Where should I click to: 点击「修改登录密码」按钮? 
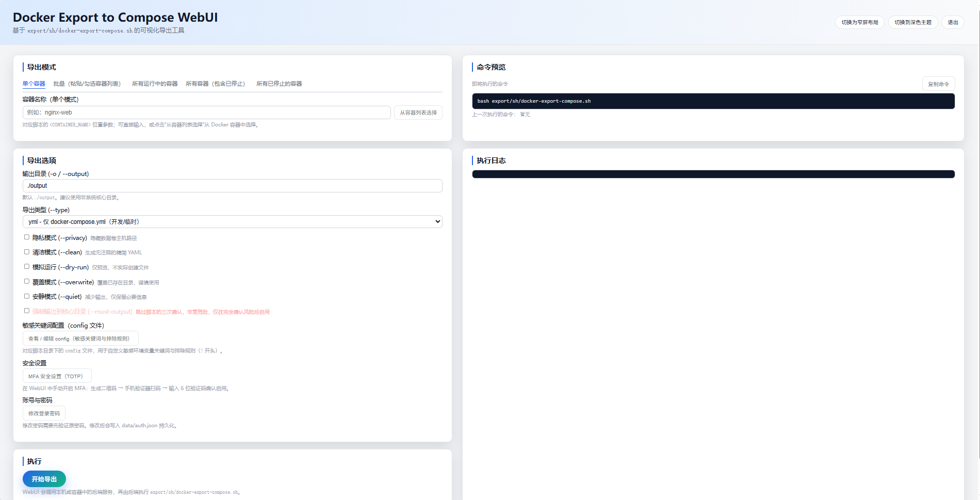(44, 413)
